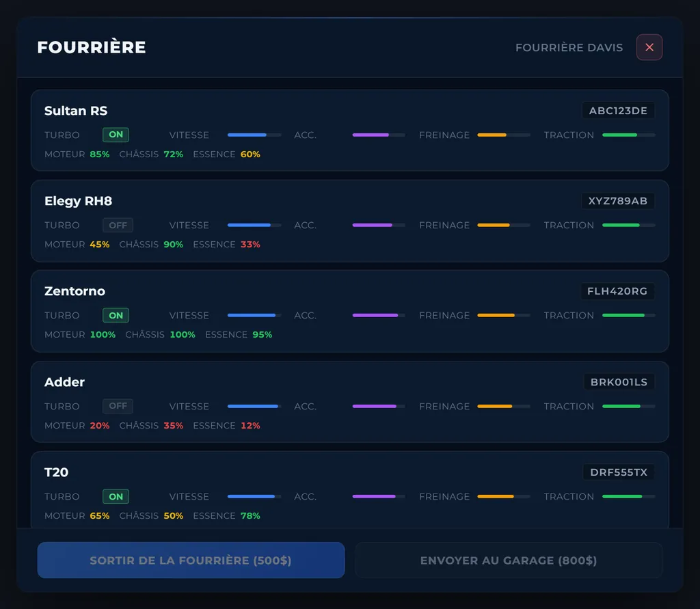Viewport: 700px width, 609px height.
Task: Select the Sultan RS vehicle name
Action: 76,111
